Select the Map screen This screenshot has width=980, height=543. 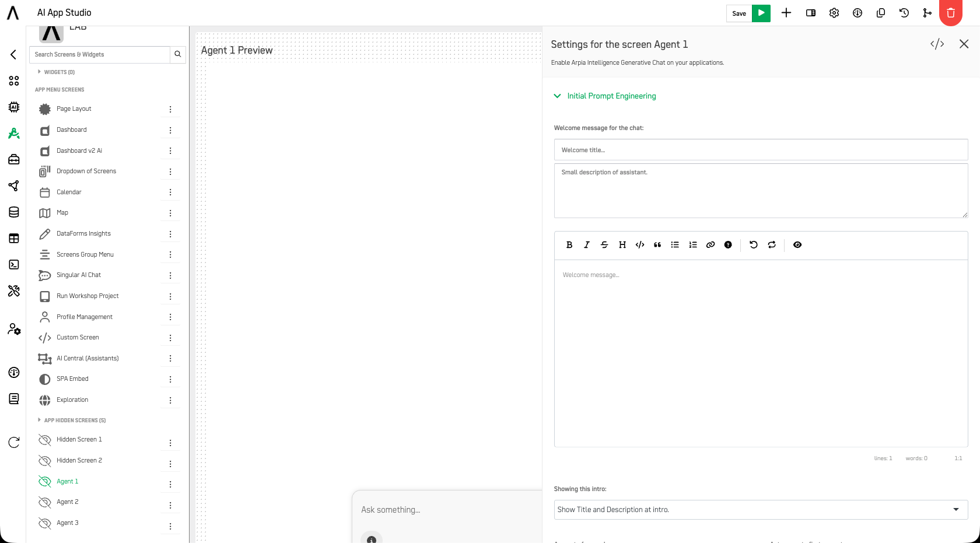tap(62, 213)
